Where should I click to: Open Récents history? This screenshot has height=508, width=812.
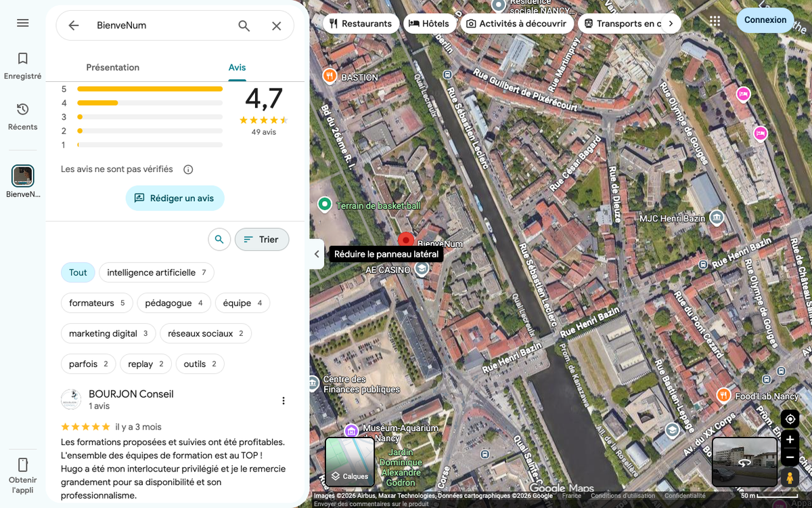point(22,117)
